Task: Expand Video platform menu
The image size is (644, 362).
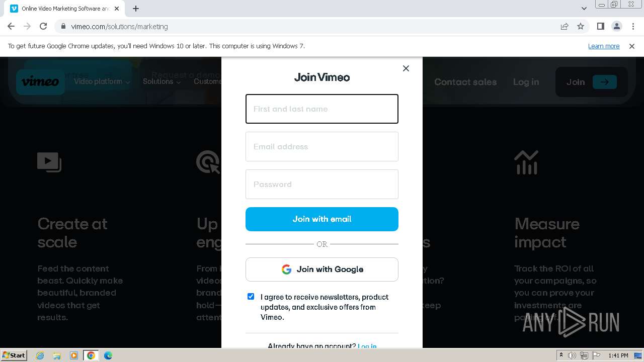Action: [x=102, y=81]
